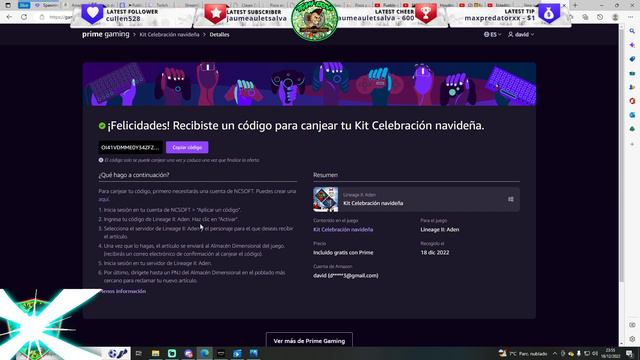Click the aquí link to create account
The image size is (640, 360).
click(104, 199)
